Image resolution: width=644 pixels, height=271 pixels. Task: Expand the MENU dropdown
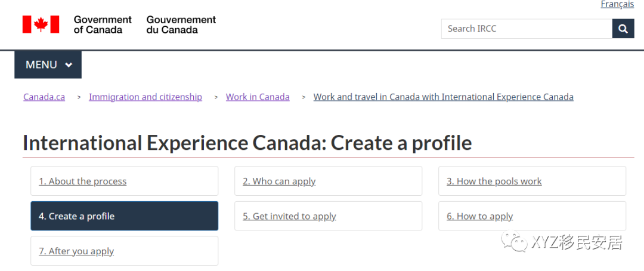pyautogui.click(x=48, y=64)
